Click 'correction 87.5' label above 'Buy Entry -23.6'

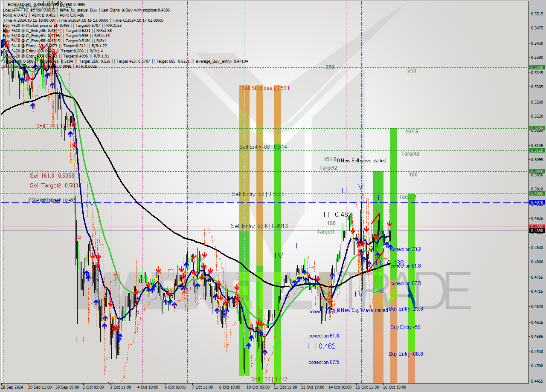(406, 283)
